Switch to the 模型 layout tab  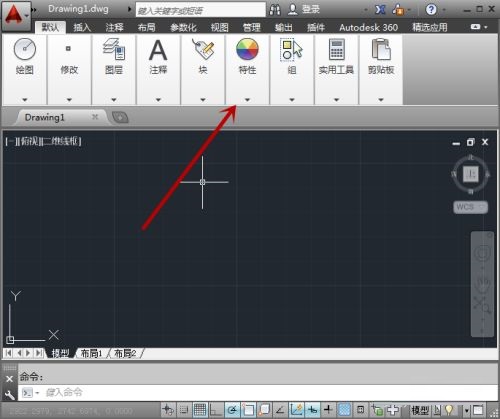60,353
